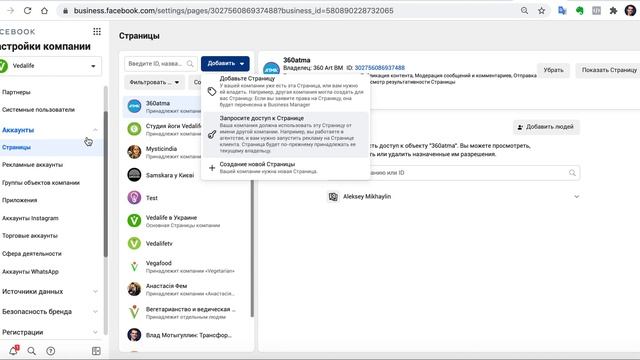Open the Chrome profile avatar
Screen dimensions: 640x360
(x=630, y=11)
